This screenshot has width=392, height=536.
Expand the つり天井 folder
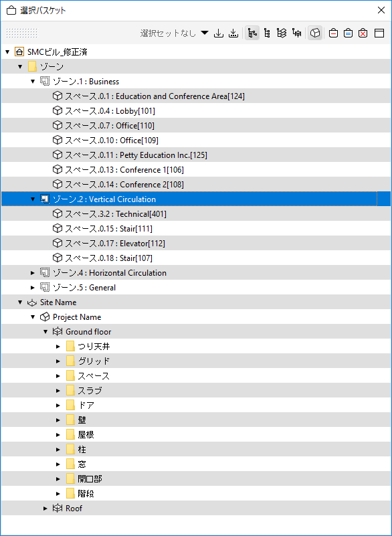tap(58, 347)
